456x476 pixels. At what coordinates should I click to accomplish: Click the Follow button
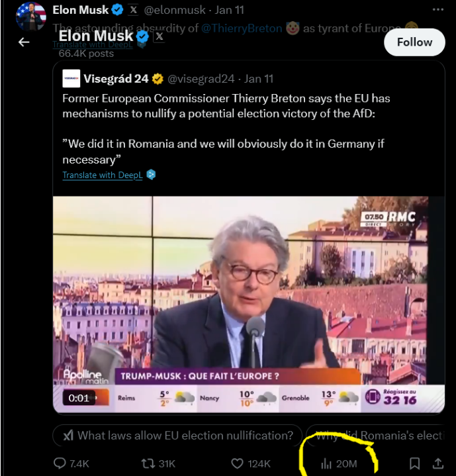(x=414, y=42)
